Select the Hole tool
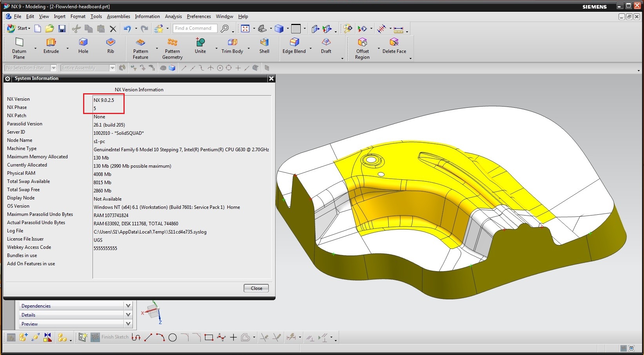 83,45
